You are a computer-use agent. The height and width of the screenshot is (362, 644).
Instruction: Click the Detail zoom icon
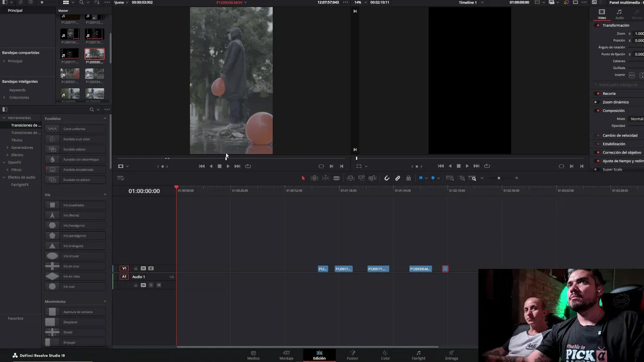point(461,178)
